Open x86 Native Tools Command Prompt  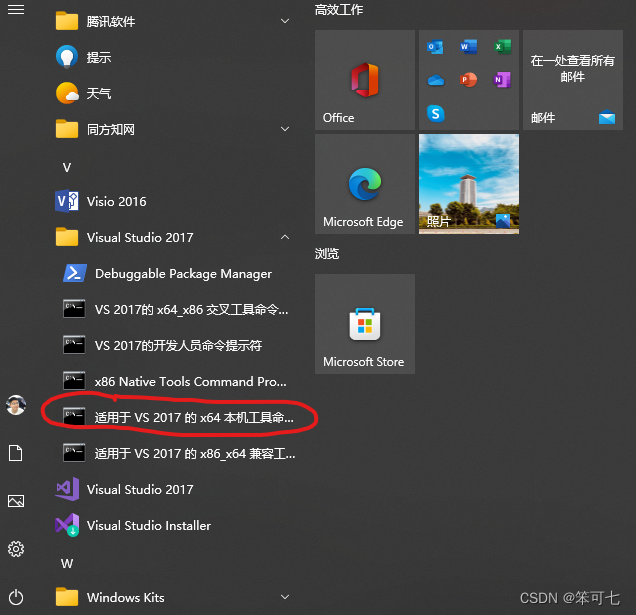click(176, 381)
